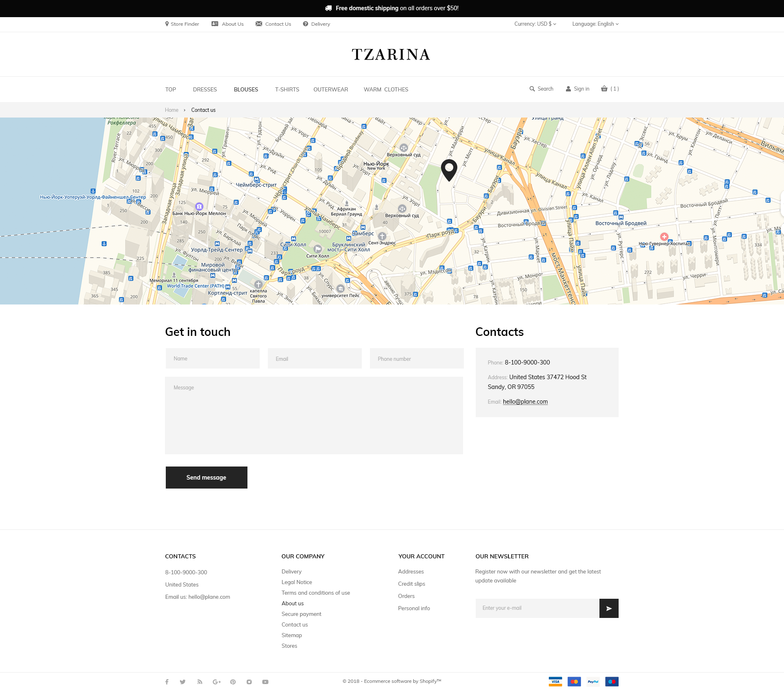Click the Message text area
The image size is (784, 691).
click(314, 415)
